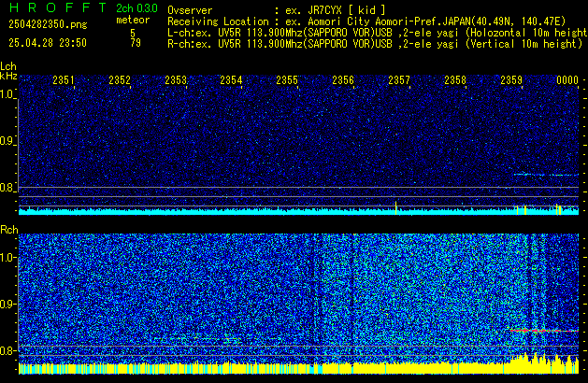The width and height of the screenshot is (588, 383).
Task: Click the cyan echo trace in Lch after 2359
Action: (546, 175)
